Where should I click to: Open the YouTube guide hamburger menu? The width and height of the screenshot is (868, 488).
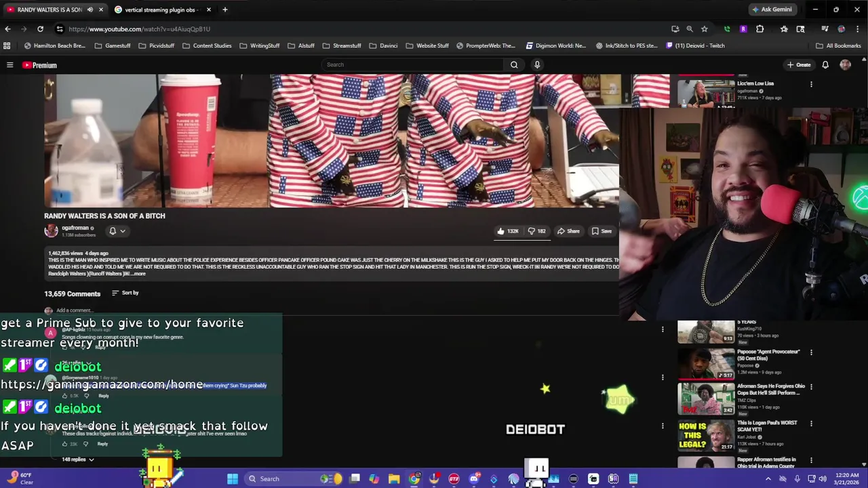[x=9, y=65]
